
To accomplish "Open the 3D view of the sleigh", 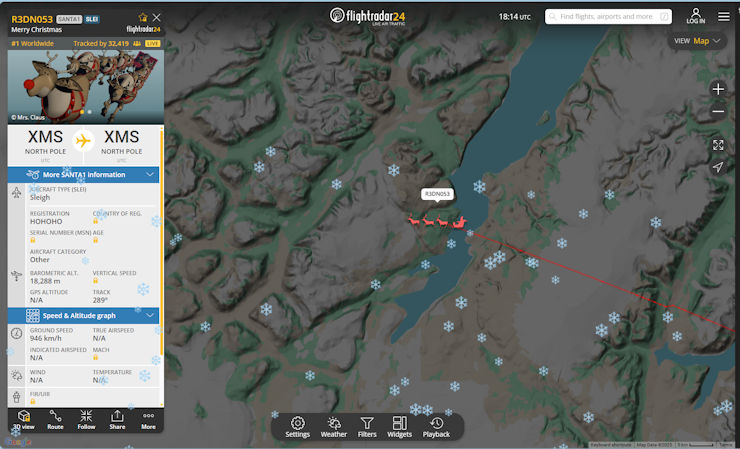I will pos(22,419).
